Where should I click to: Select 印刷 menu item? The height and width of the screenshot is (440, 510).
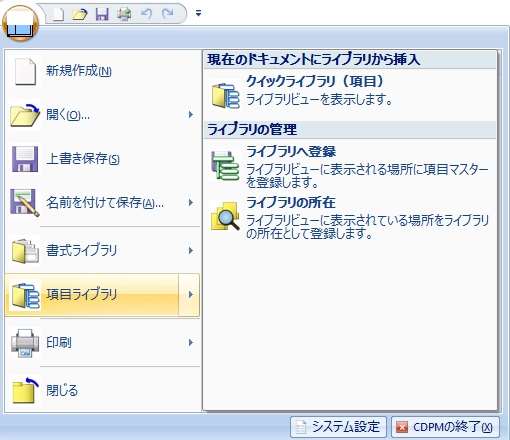click(x=102, y=343)
